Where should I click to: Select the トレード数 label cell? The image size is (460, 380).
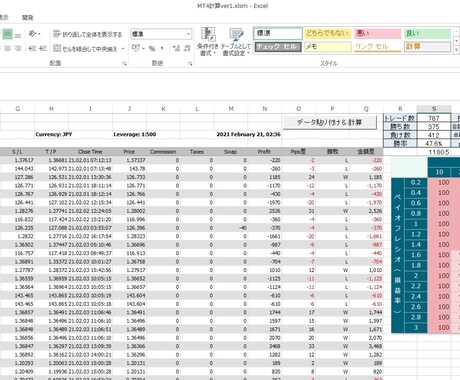[x=400, y=118]
